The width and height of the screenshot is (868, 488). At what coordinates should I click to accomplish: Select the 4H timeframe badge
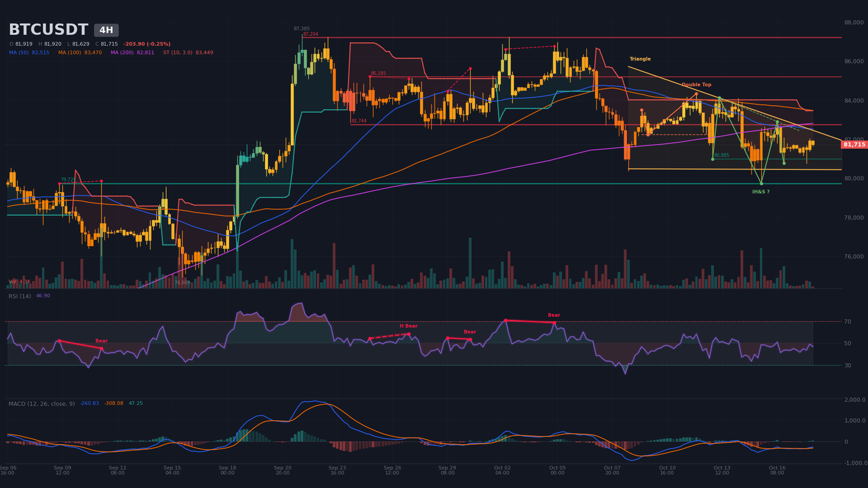click(x=106, y=30)
